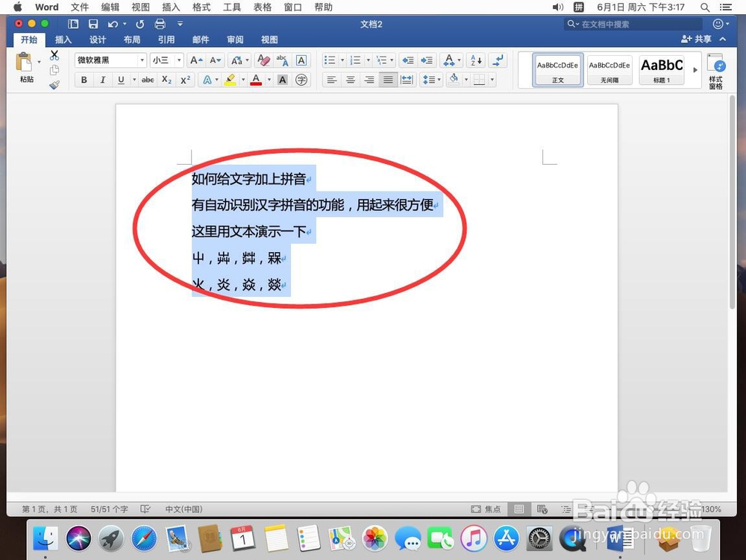746x560 pixels.
Task: Click the Increase Indent icon
Action: [427, 60]
